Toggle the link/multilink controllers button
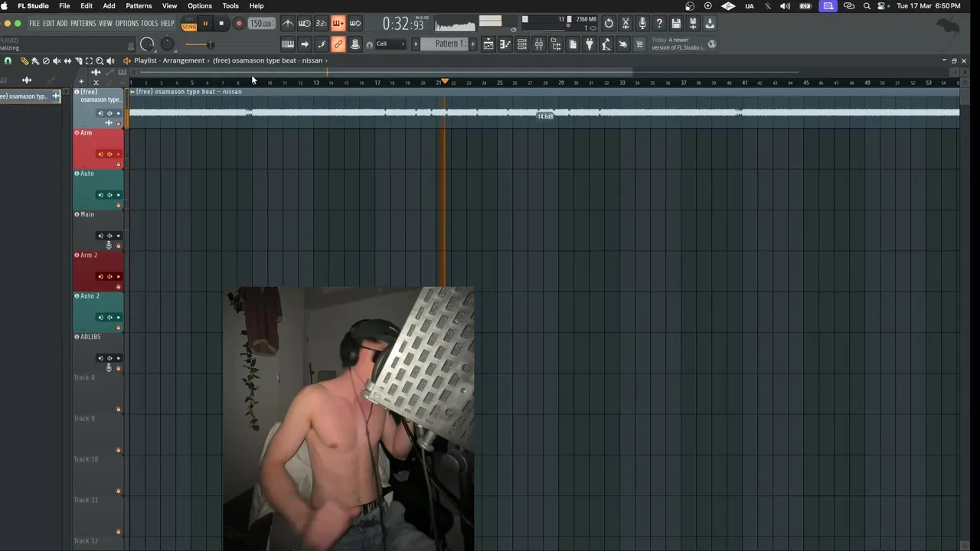The image size is (980, 551). pyautogui.click(x=338, y=44)
